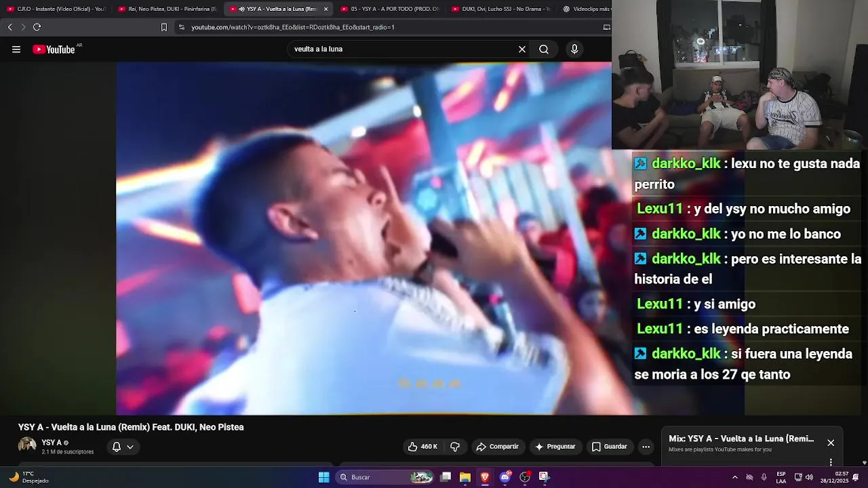Start voice search with microphone icon

[x=574, y=49]
